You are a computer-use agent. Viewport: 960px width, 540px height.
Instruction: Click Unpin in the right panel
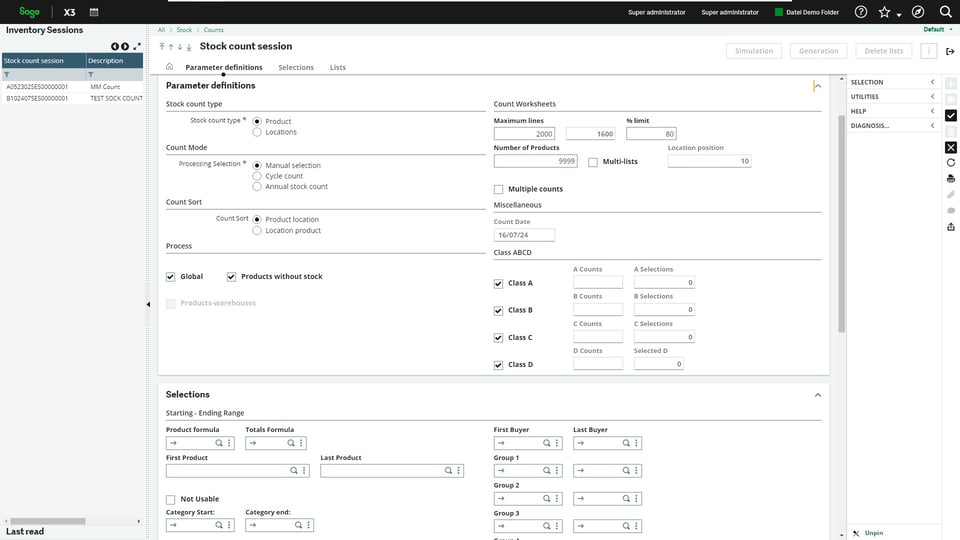(874, 533)
